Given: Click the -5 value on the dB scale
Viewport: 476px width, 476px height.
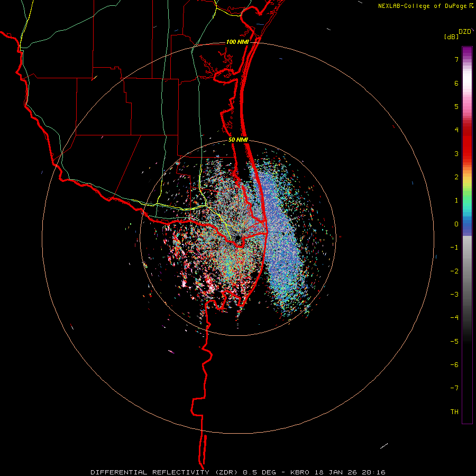Looking at the screenshot, I should pos(454,342).
